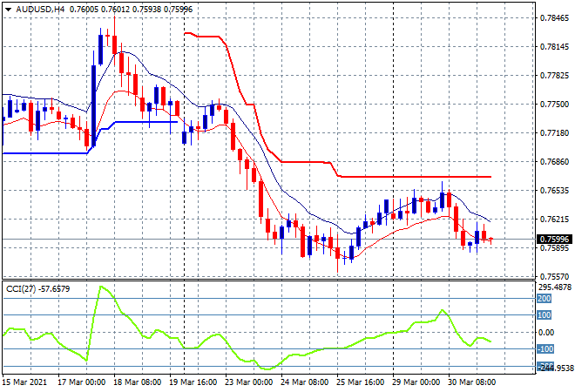Select the CCI 200 level label
The width and height of the screenshot is (575, 392).
tap(544, 298)
